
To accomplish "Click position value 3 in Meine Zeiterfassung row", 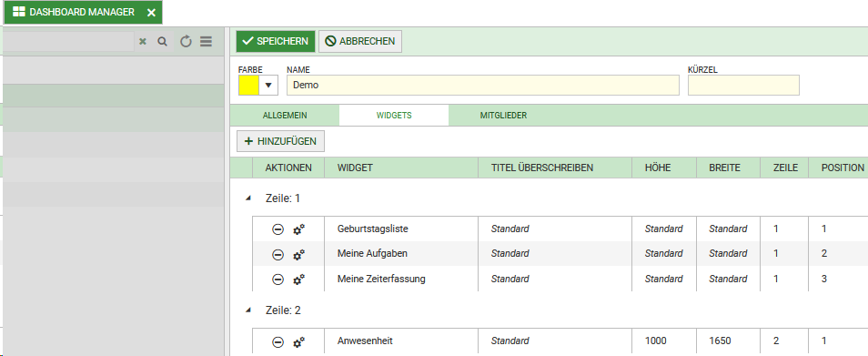I will point(824,279).
